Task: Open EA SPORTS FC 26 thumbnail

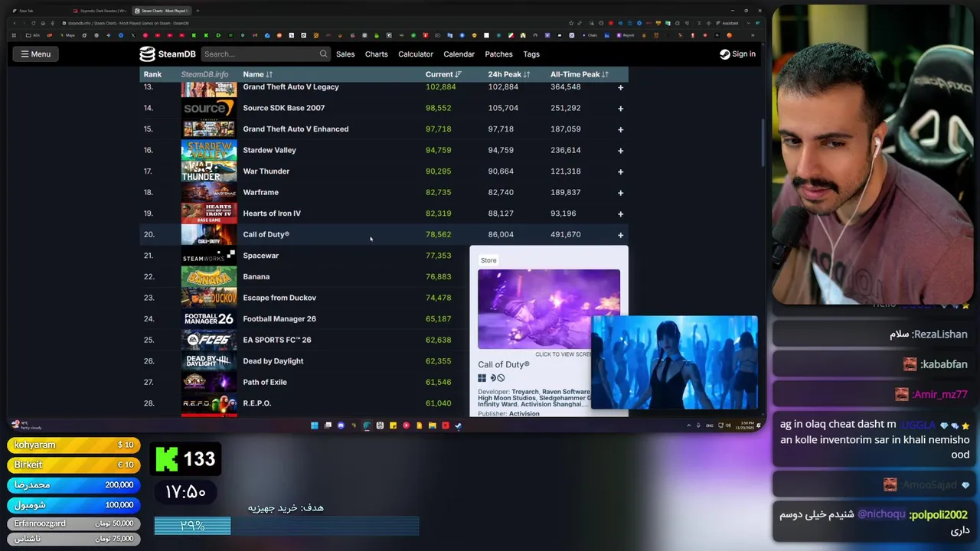Action: [209, 340]
